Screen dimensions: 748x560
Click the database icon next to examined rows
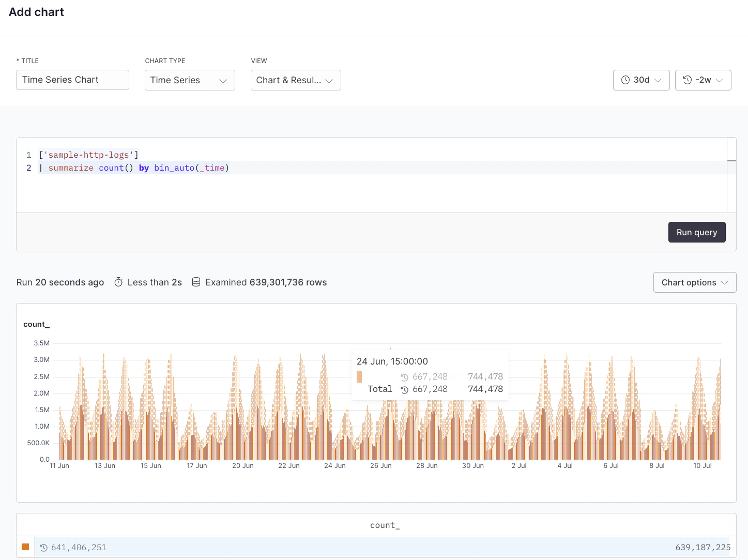196,282
